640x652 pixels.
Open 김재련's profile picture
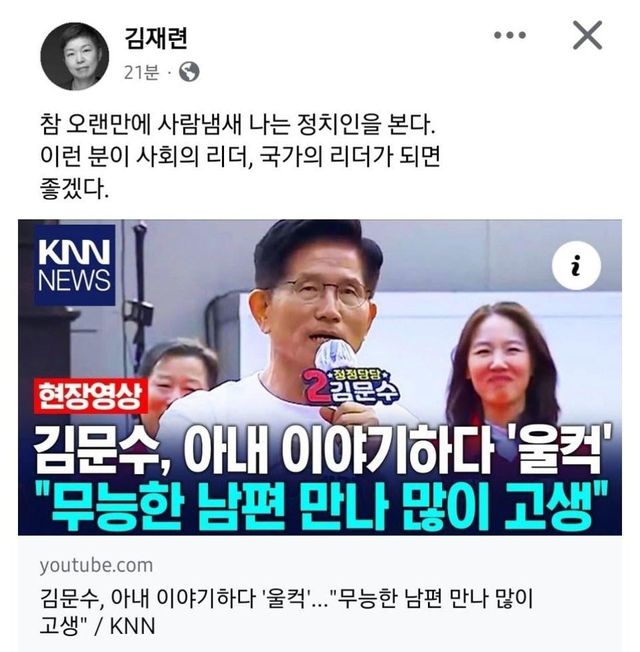[75, 56]
